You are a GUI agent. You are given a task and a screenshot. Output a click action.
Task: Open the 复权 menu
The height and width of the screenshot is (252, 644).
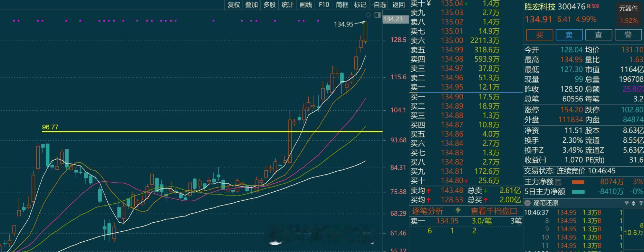click(x=233, y=4)
